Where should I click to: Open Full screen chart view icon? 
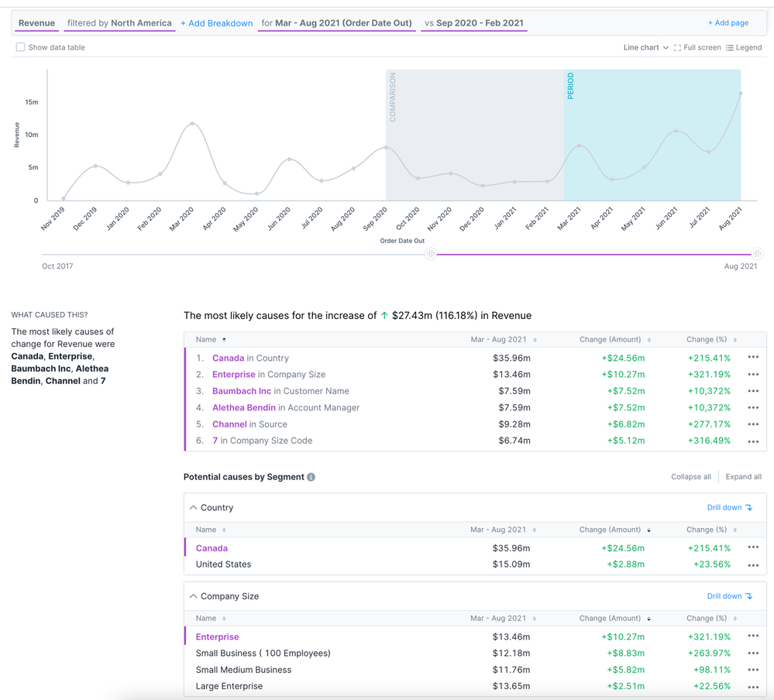tap(677, 47)
